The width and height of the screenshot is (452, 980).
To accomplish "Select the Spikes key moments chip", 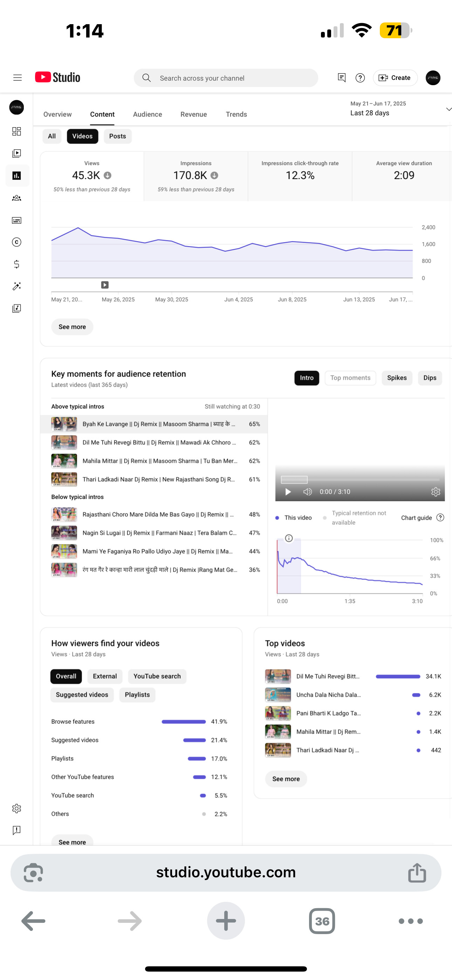I will tap(397, 378).
